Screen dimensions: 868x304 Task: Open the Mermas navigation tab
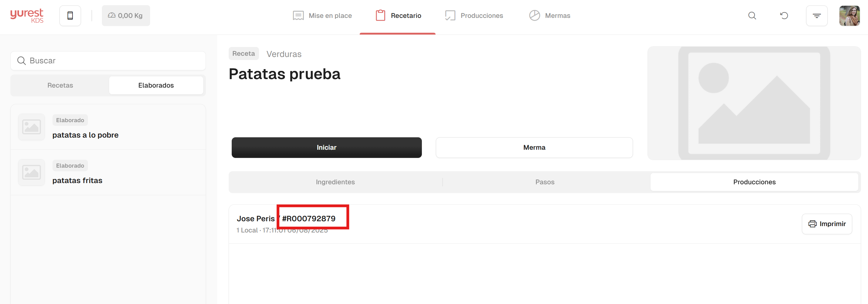point(549,16)
